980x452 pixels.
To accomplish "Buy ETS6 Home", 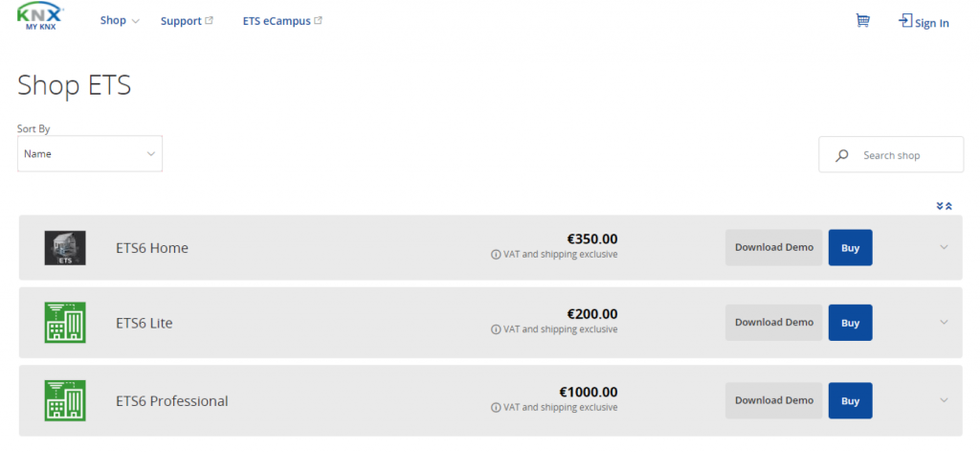I will click(x=850, y=247).
